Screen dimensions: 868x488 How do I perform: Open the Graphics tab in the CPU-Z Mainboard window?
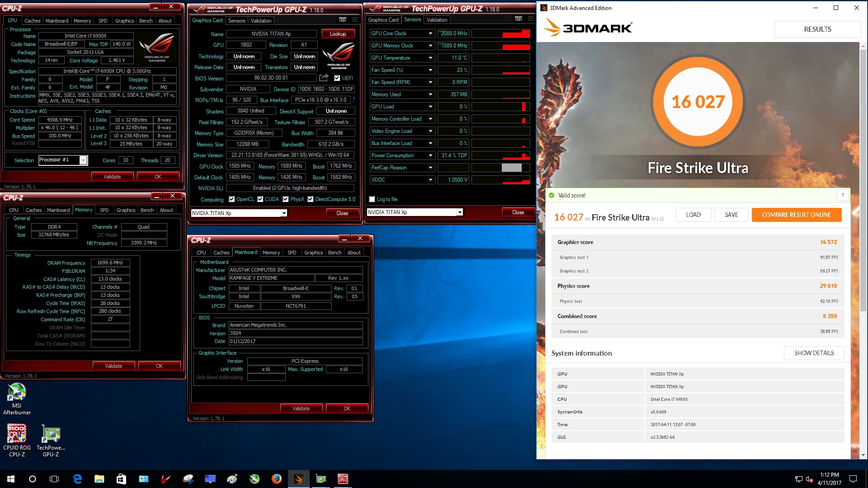313,253
